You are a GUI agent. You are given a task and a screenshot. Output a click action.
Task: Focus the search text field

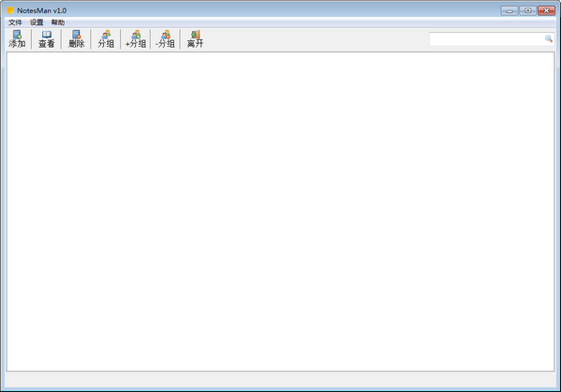[487, 38]
